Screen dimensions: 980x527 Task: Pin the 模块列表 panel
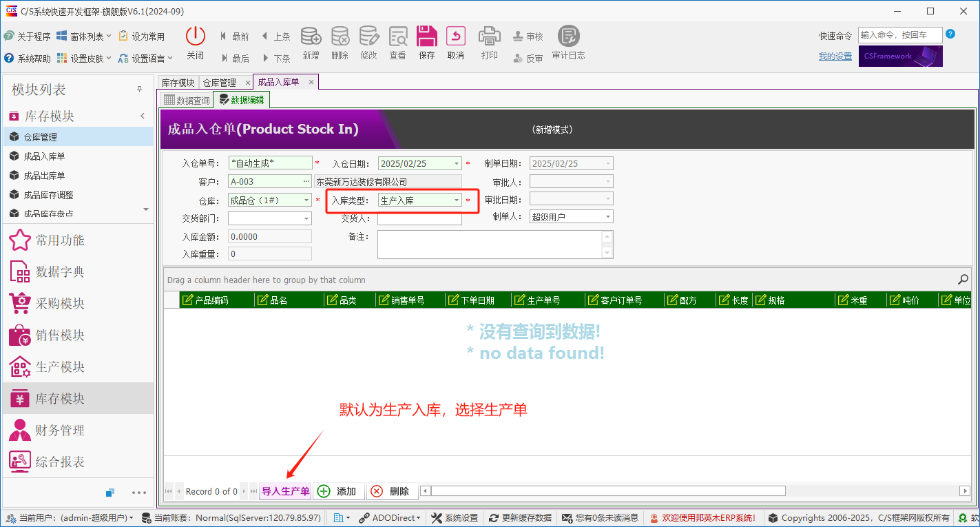pos(139,90)
